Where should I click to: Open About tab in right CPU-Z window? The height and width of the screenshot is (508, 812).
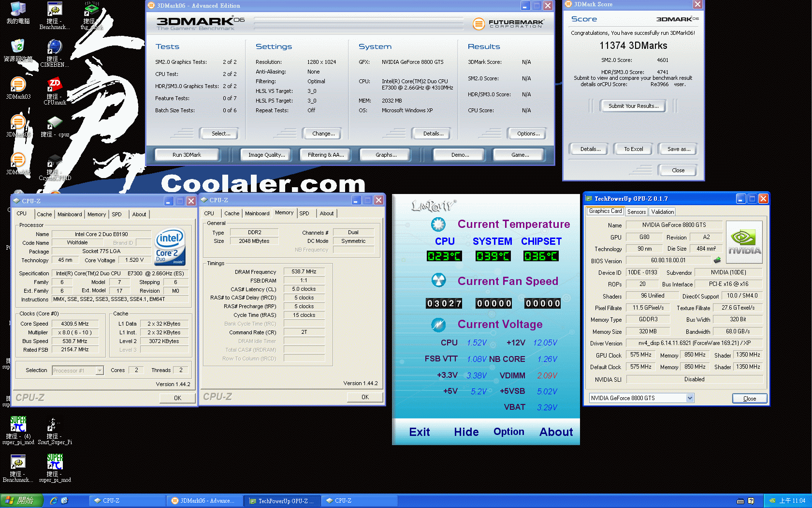[327, 213]
